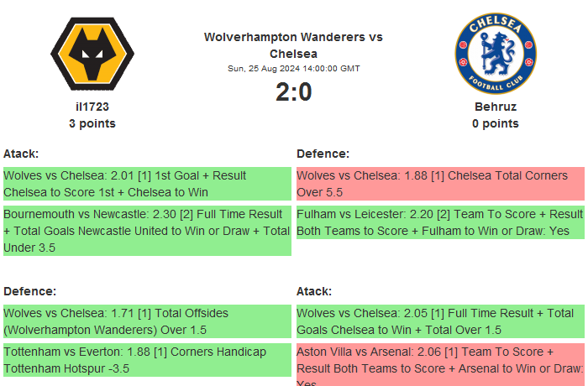Click the match date Sun, 25 Aug 2024
588x386 pixels.
coord(293,69)
